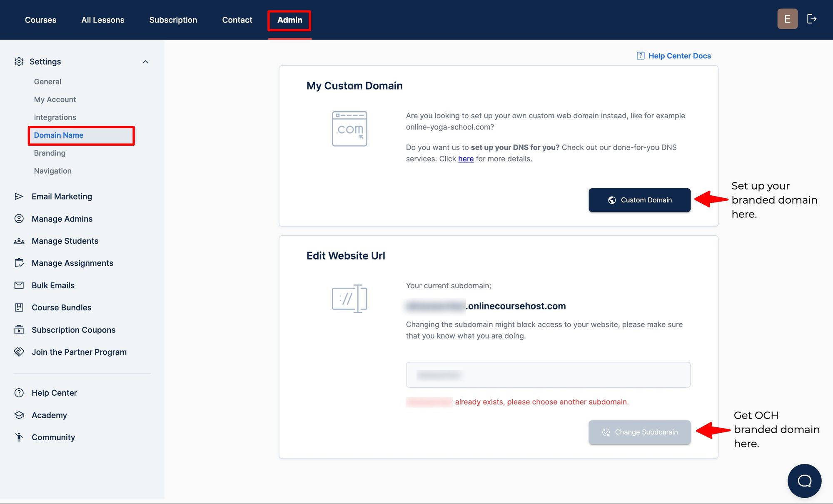Select Branding under Settings

pos(50,153)
